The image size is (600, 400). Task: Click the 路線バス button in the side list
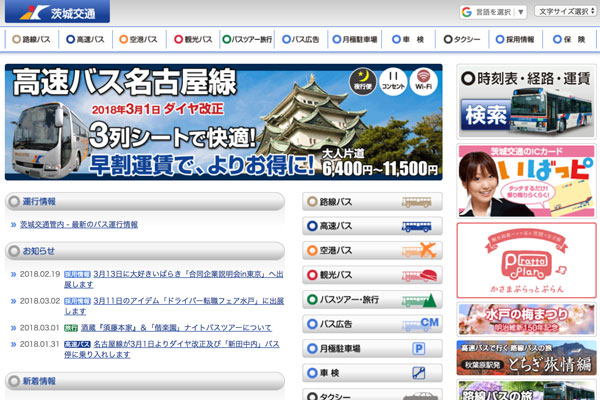pos(372,202)
